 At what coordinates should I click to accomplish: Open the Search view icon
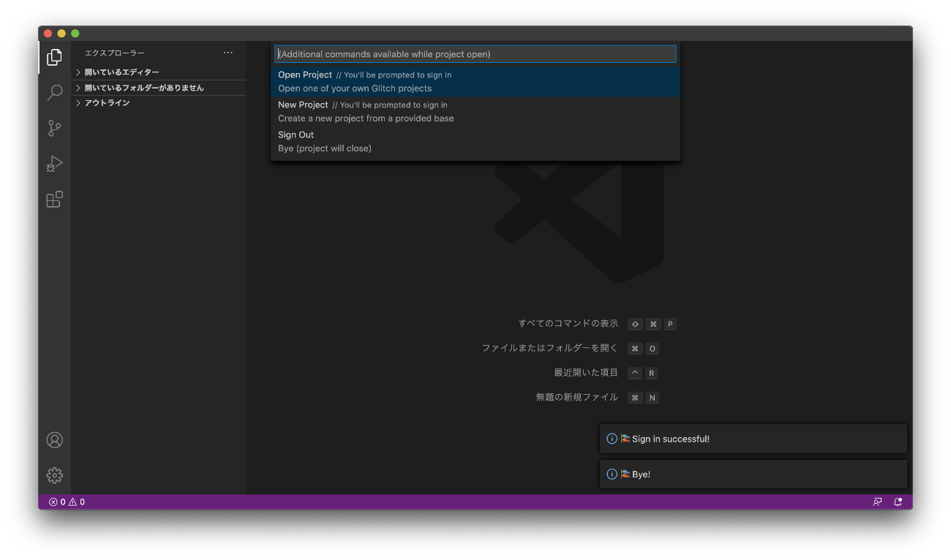54,93
